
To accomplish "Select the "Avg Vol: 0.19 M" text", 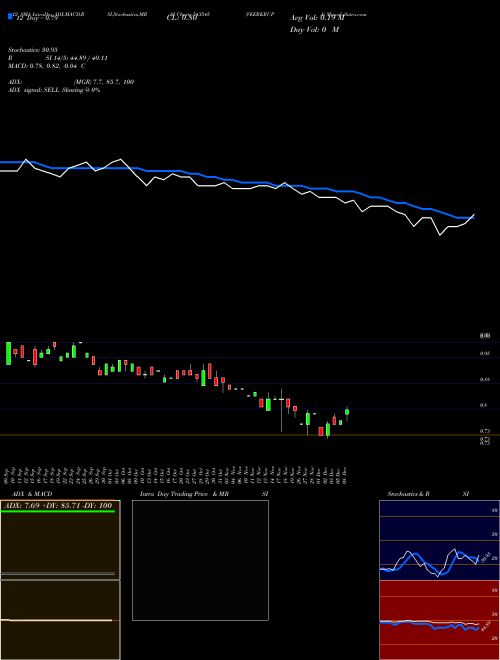I will click(x=317, y=18).
